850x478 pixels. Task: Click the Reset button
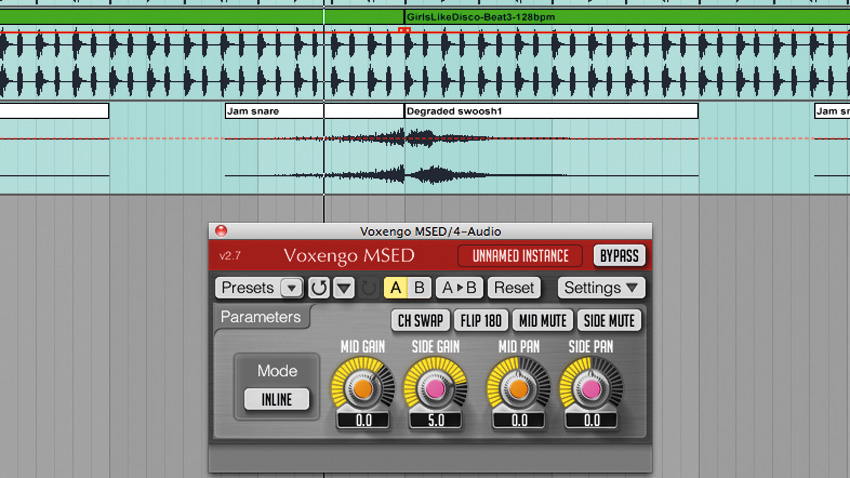(x=513, y=288)
